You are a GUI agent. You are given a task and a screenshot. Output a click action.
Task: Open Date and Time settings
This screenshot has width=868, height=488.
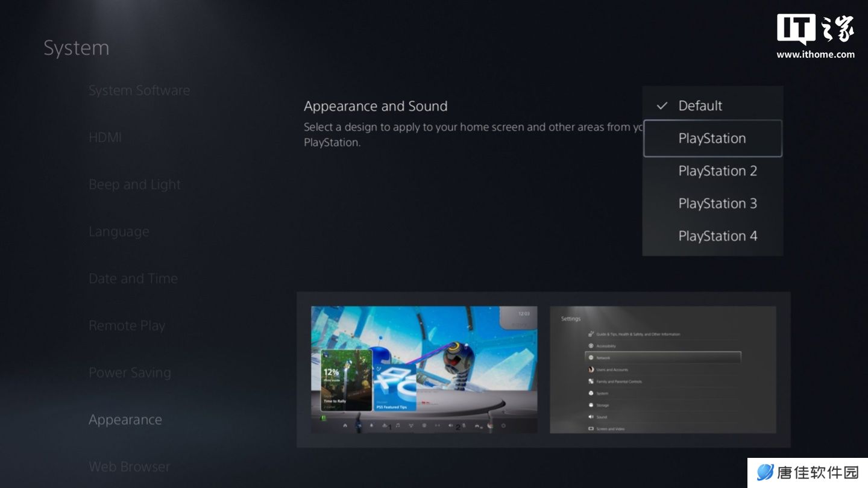(x=133, y=278)
